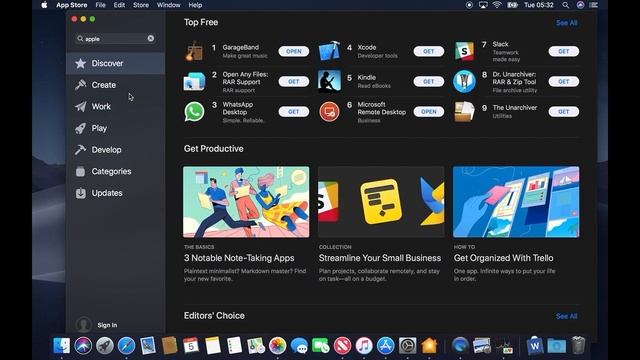Open Finder from the dock
This screenshot has height=360, width=640.
(x=62, y=346)
